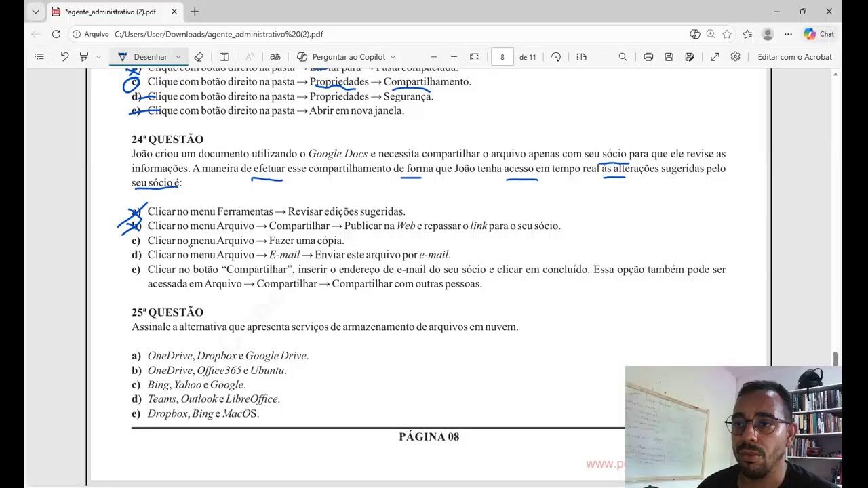Click the user profile avatar
This screenshot has width=868, height=488.
click(768, 34)
